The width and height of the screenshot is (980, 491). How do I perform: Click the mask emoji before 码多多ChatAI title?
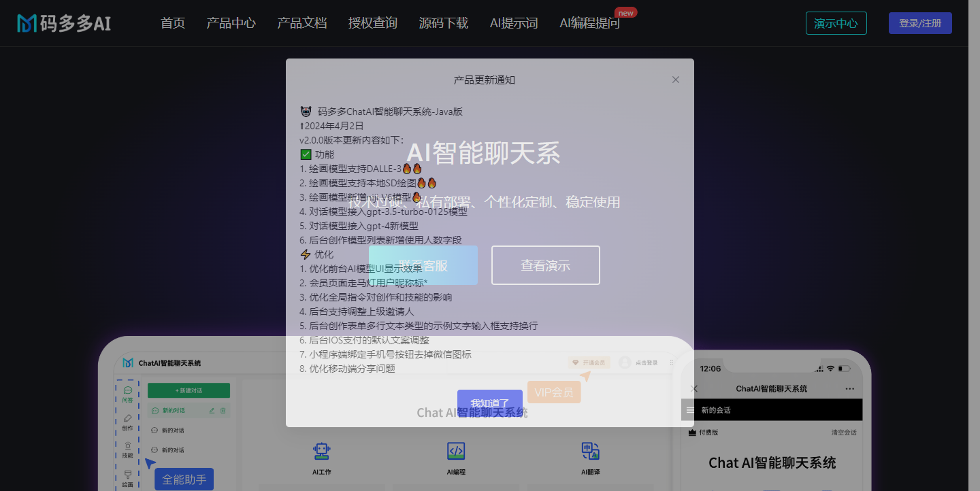point(306,112)
